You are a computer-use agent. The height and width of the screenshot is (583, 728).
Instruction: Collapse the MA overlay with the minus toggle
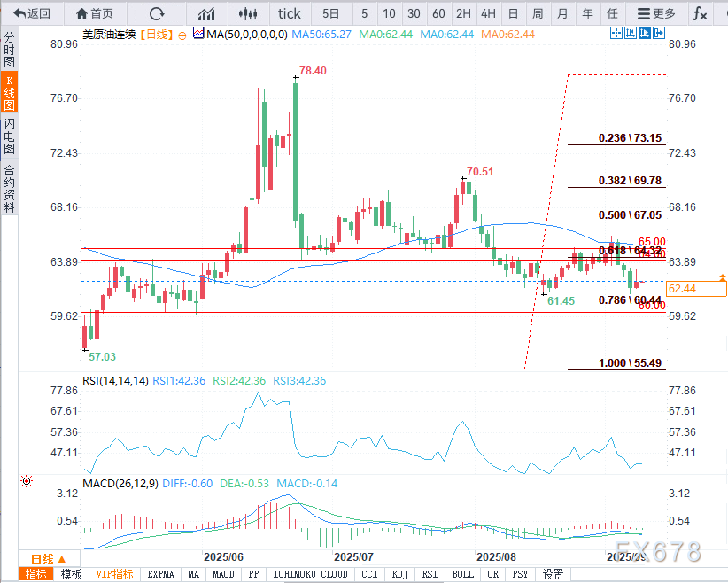coord(182,35)
